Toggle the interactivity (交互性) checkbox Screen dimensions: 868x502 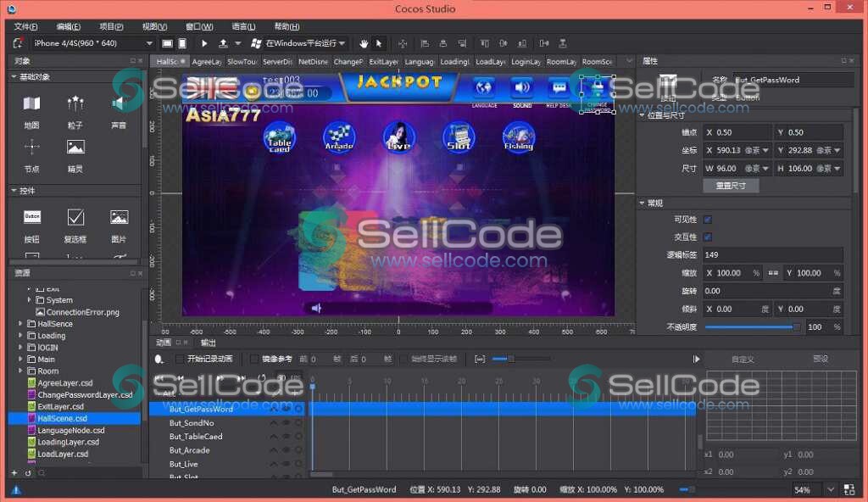point(708,237)
